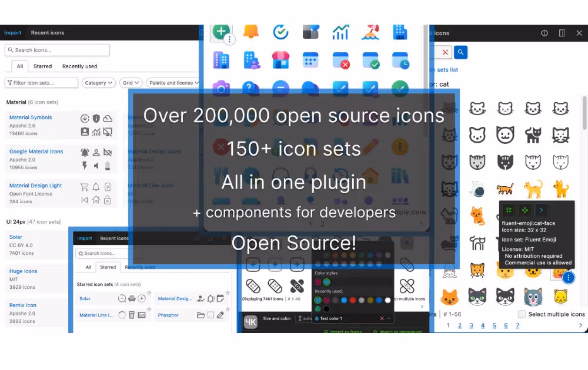588x370 pixels.
Task: Select the beach umbrella icon
Action: click(x=370, y=32)
